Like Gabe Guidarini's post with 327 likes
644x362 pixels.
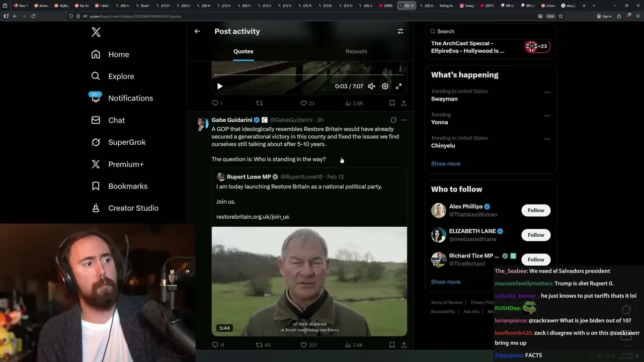click(x=308, y=345)
